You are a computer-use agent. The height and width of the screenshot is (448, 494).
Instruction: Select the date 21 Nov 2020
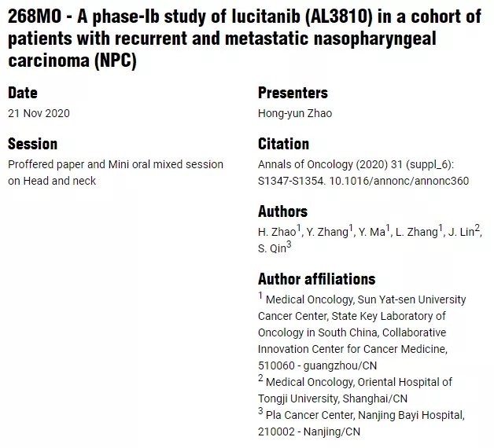point(39,113)
